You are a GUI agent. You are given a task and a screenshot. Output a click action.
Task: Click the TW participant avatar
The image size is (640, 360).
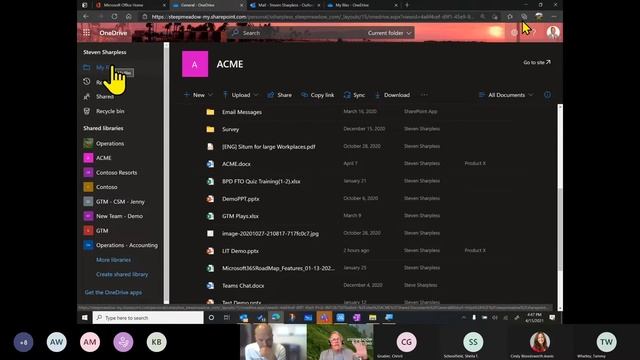click(x=606, y=342)
